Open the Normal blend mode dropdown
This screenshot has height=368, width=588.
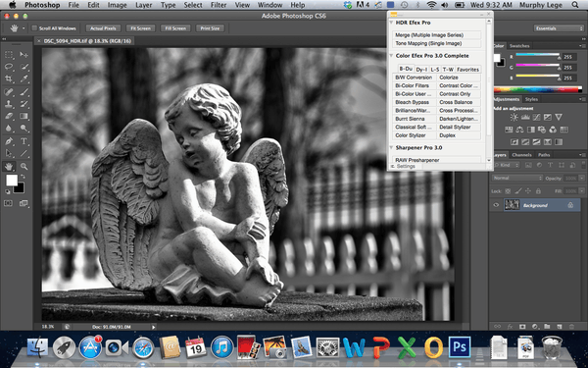pyautogui.click(x=517, y=178)
